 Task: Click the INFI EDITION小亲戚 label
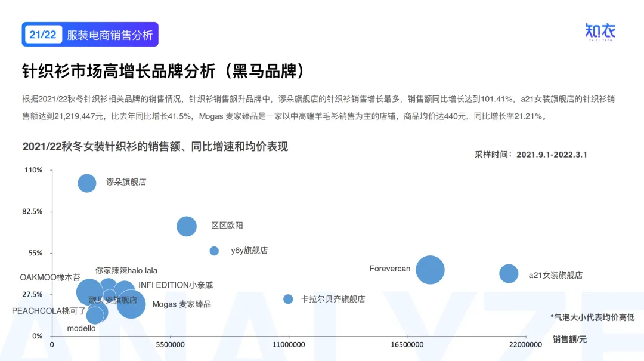(175, 285)
